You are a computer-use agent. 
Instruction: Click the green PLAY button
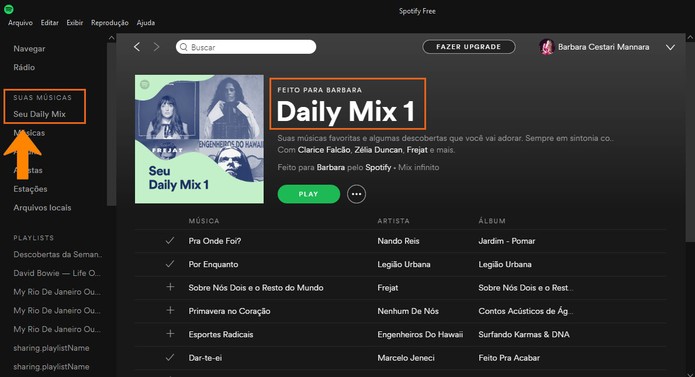[308, 194]
